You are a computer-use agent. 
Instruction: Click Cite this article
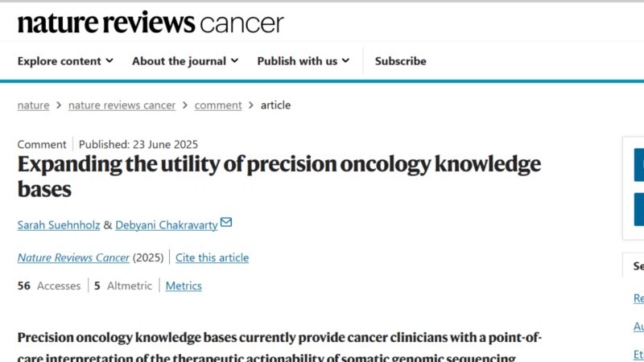(212, 257)
